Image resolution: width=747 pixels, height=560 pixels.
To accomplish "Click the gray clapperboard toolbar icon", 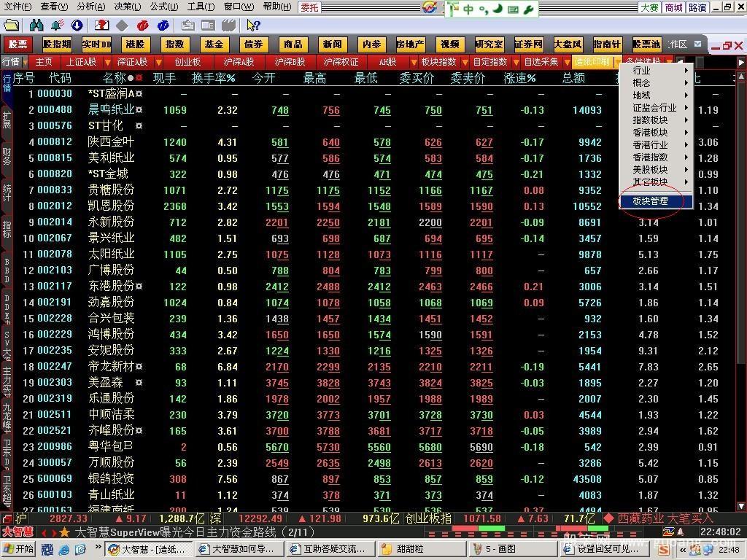I will point(228,26).
